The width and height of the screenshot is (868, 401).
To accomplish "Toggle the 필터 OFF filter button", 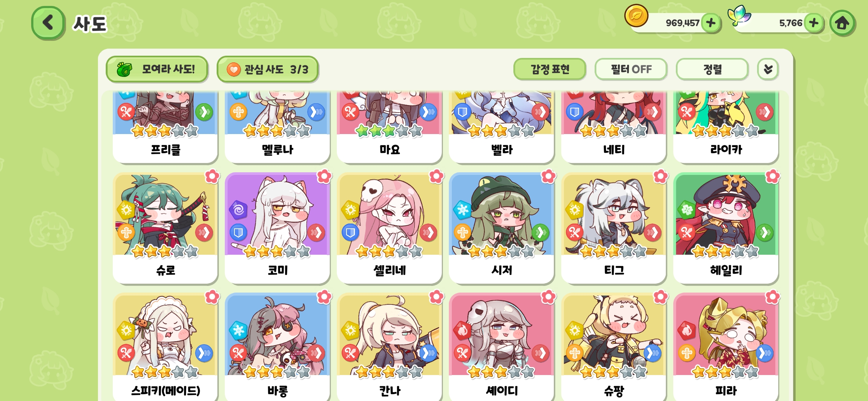I will coord(631,69).
